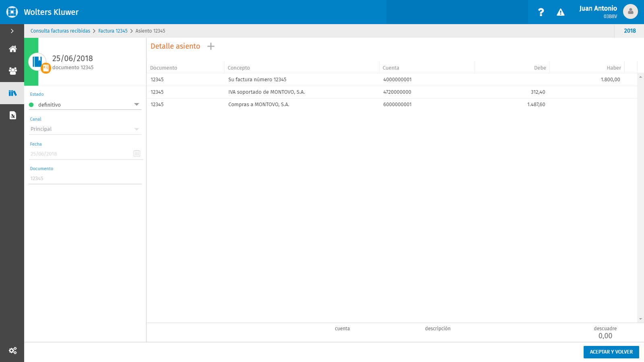Click the Asiento 12345 breadcrumb text
The height and width of the screenshot is (362, 644).
pyautogui.click(x=150, y=31)
